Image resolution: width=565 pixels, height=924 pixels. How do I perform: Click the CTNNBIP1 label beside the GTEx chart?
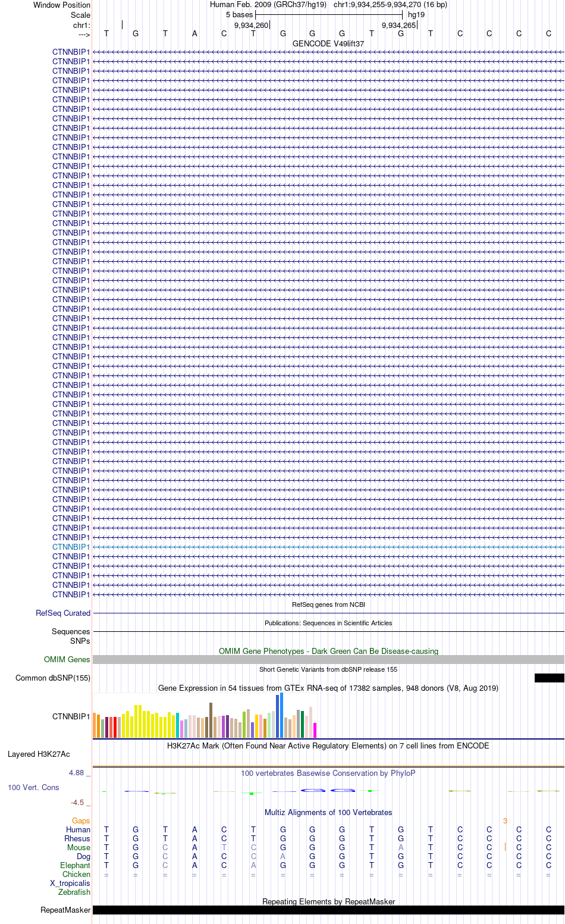click(71, 716)
